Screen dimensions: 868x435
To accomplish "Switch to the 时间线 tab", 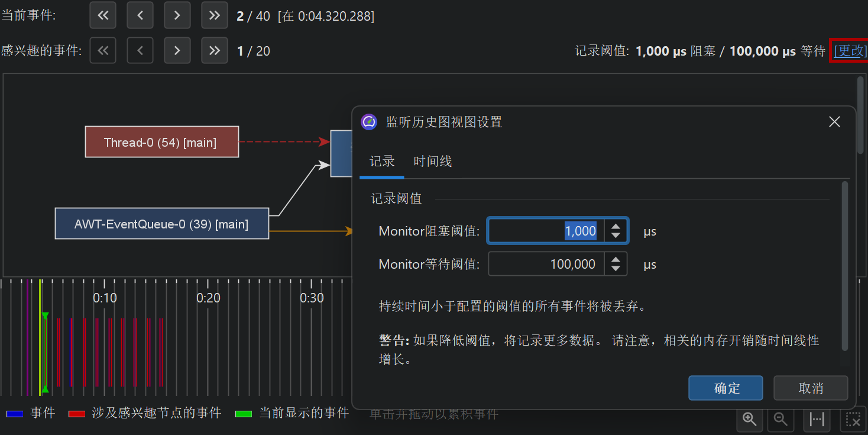I will pos(433,162).
